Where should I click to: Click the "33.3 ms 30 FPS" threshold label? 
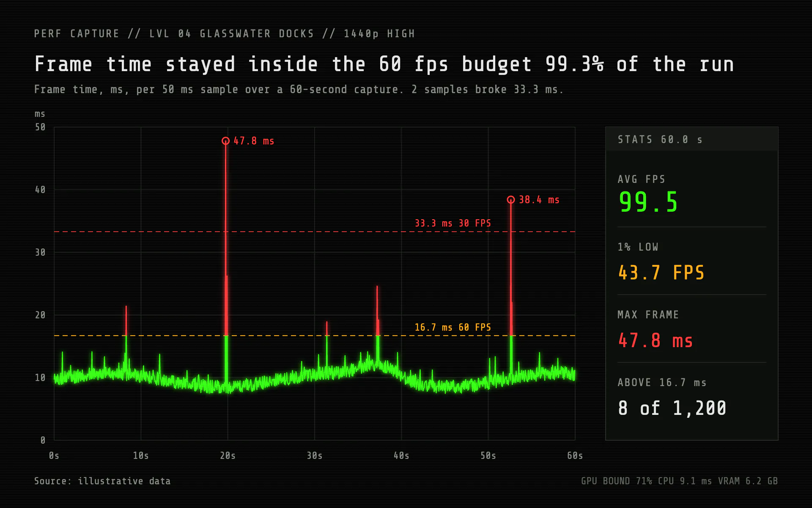click(453, 223)
